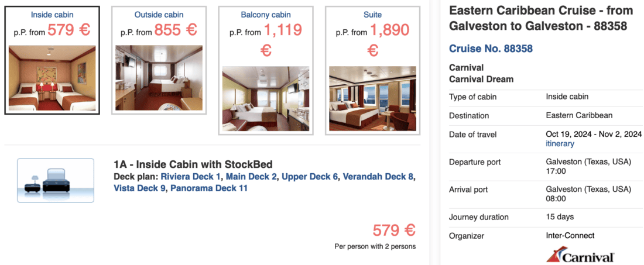Select the Inside cabin tab
Image resolution: width=644 pixels, height=265 pixels.
[52, 14]
